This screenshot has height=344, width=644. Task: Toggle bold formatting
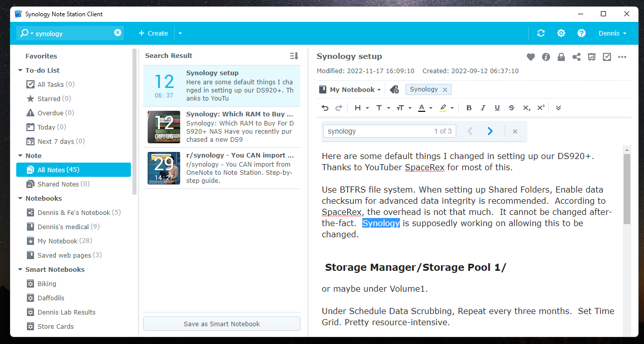469,108
